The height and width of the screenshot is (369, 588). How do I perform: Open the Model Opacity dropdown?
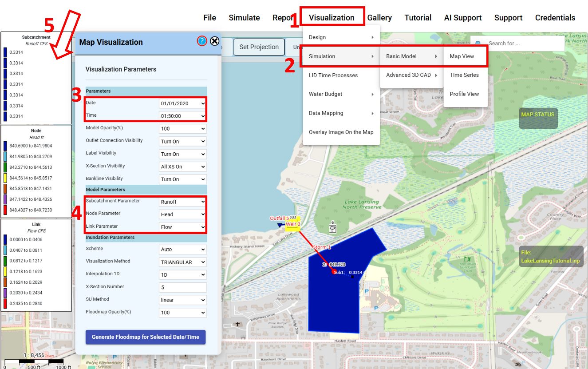(x=183, y=129)
